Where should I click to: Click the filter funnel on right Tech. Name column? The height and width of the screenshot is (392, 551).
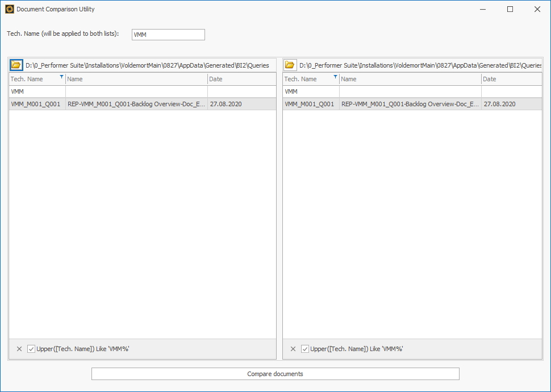point(335,76)
